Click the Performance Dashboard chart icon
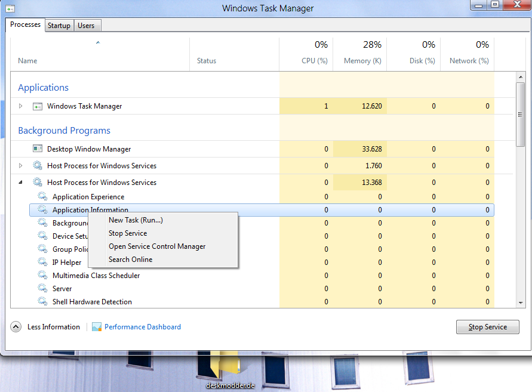 97,327
